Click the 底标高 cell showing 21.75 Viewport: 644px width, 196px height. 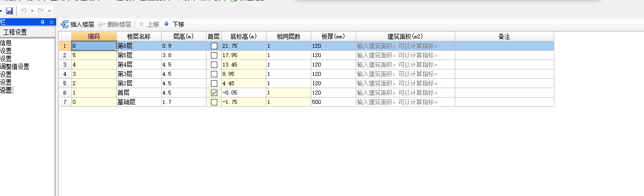coord(244,46)
